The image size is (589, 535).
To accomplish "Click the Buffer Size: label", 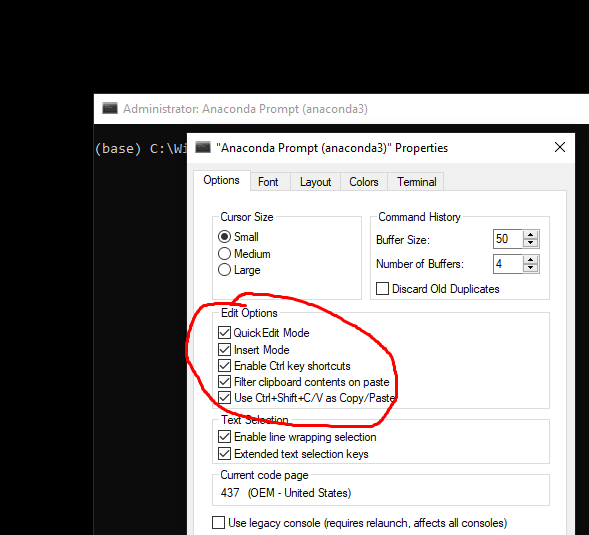I will coord(403,240).
